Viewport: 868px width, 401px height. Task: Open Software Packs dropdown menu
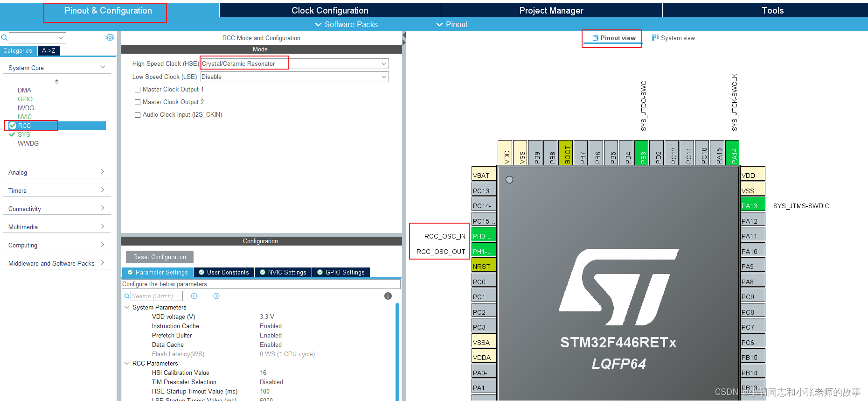click(347, 24)
